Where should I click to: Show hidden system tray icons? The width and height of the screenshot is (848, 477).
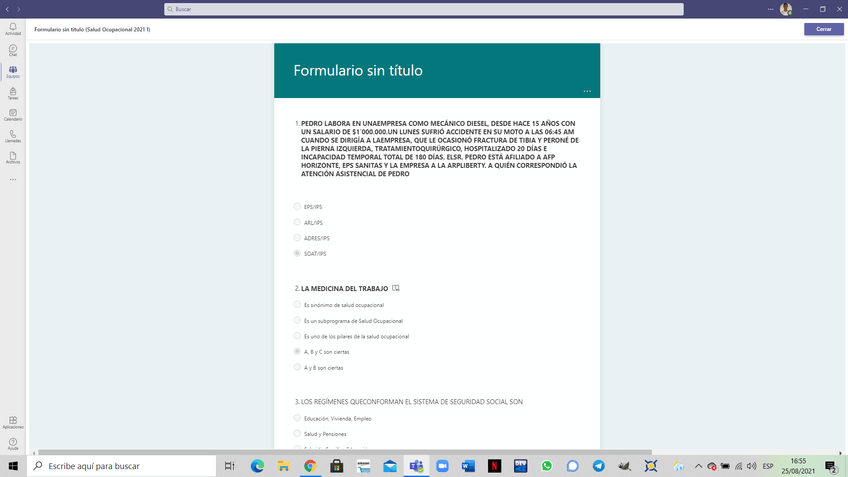[x=698, y=466]
